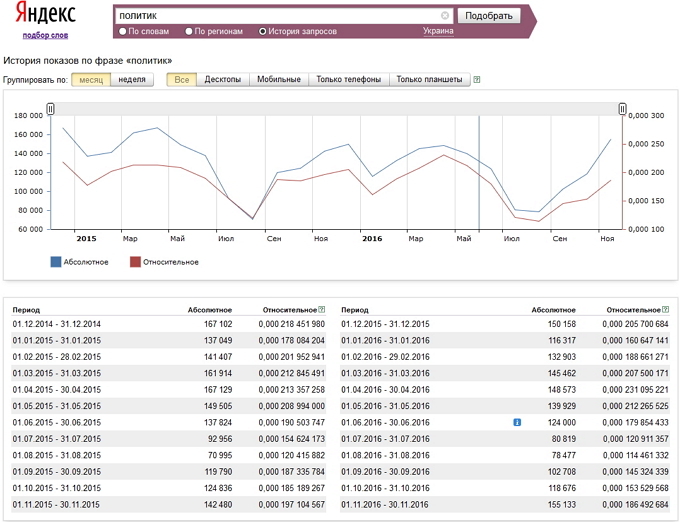Click the absolute value 124 000
Image resolution: width=680 pixels, height=522 pixels.
click(562, 422)
